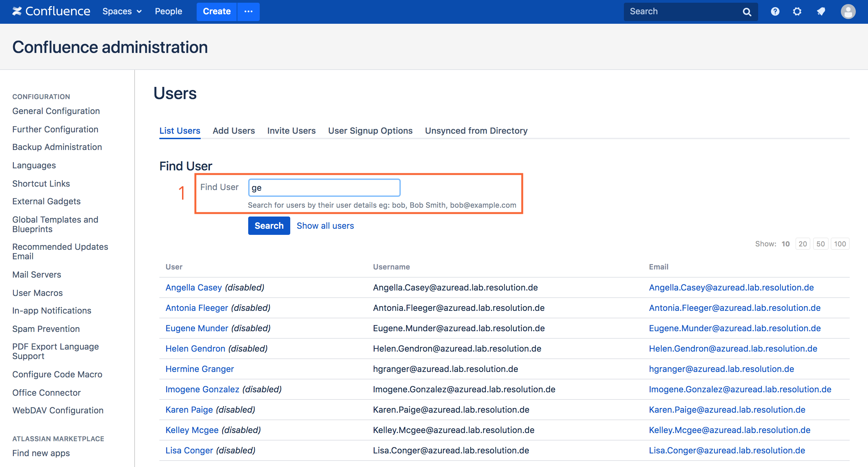Open Karen Paige user profile
Screen dimensions: 868x467
coord(189,410)
